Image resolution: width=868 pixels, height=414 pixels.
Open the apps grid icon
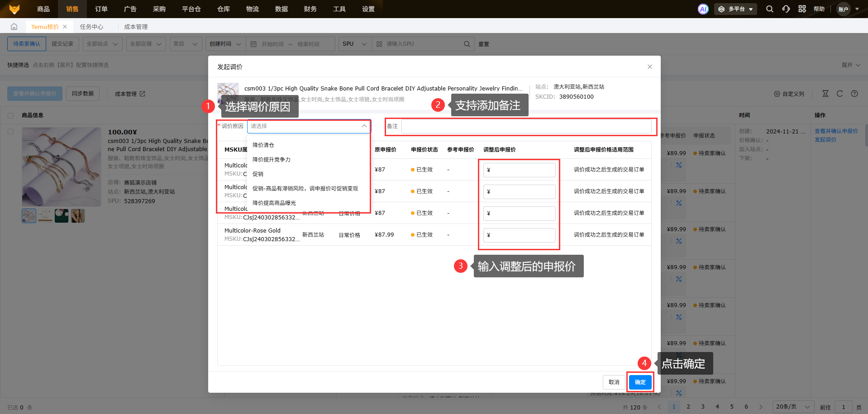(x=802, y=9)
